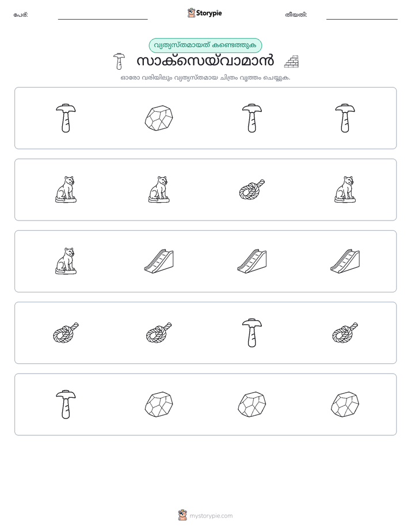
Task: Click the hammer icon beside the title
Action: pyautogui.click(x=119, y=62)
